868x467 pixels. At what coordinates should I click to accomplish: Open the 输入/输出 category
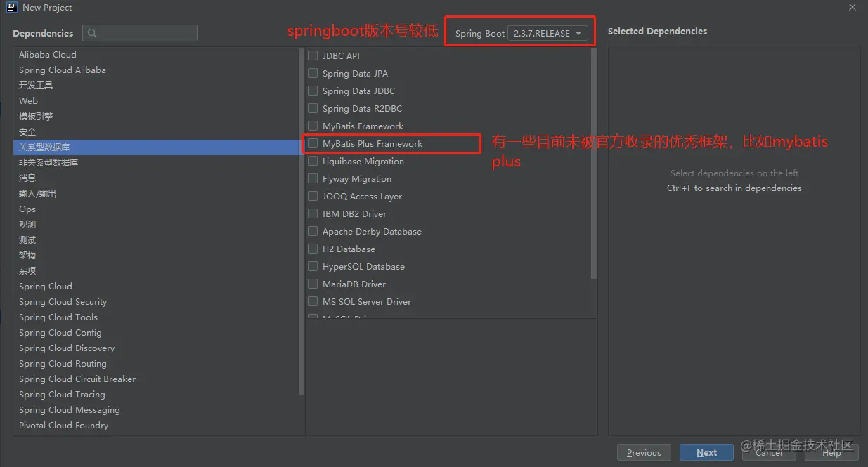coord(156,193)
